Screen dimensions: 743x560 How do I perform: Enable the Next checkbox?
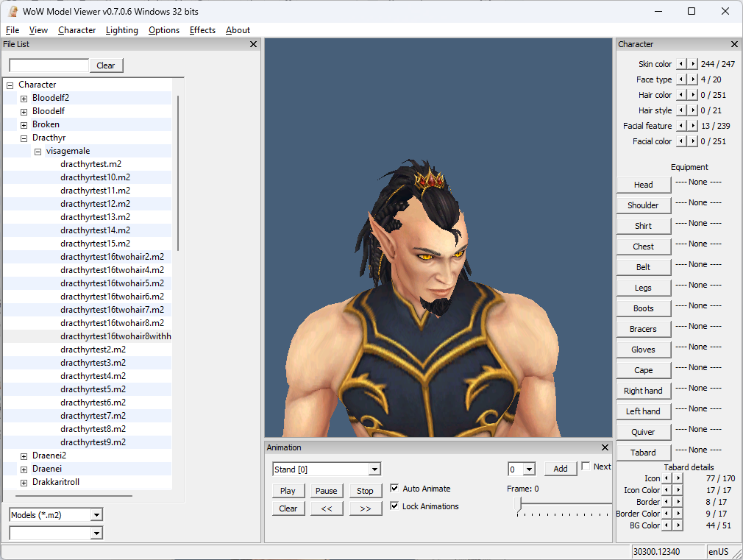pos(586,466)
